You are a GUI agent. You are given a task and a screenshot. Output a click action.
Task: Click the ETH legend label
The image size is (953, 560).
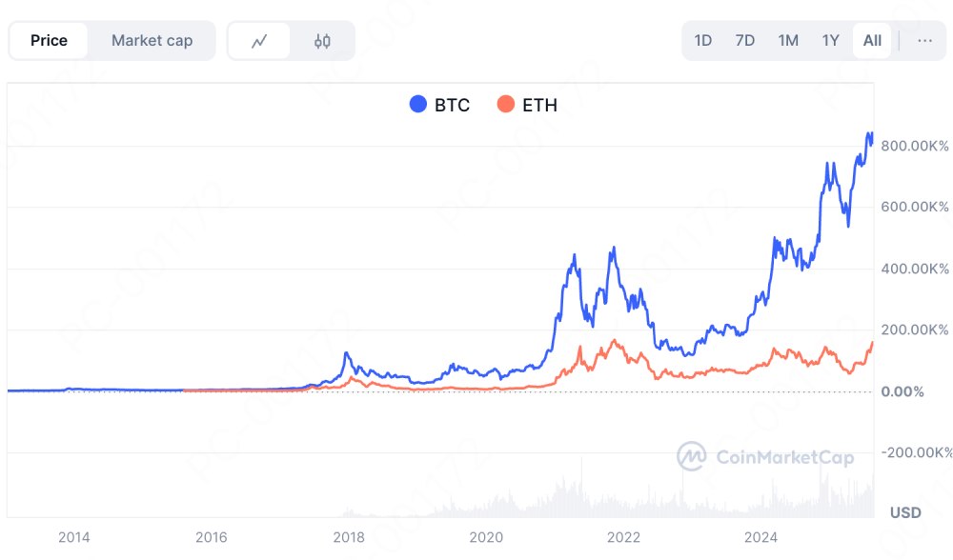pyautogui.click(x=539, y=105)
